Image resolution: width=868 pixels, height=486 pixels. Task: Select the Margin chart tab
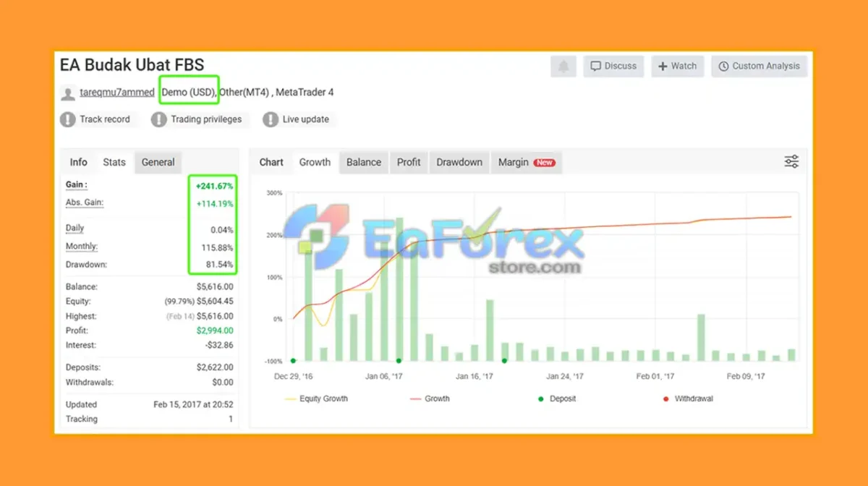coord(526,162)
